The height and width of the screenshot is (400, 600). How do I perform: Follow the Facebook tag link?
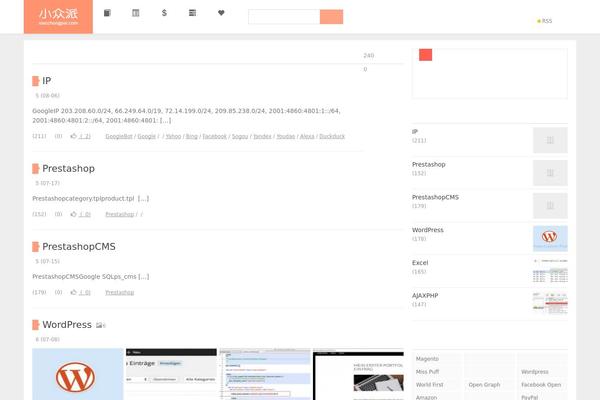tap(215, 136)
